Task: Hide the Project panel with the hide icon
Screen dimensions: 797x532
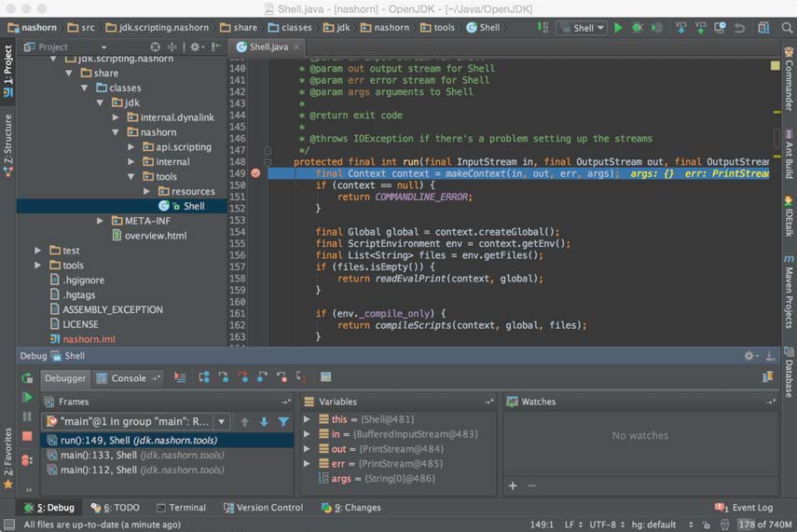Action: point(216,47)
